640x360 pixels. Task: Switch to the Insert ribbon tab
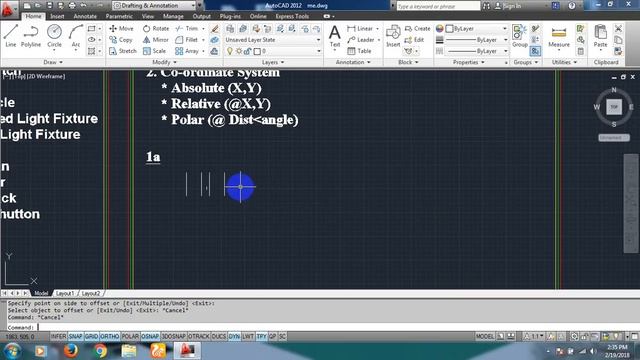coord(57,16)
